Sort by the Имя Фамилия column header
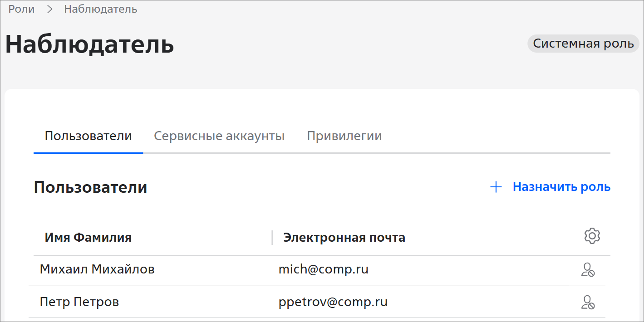Viewport: 644px width, 322px height. [x=88, y=237]
